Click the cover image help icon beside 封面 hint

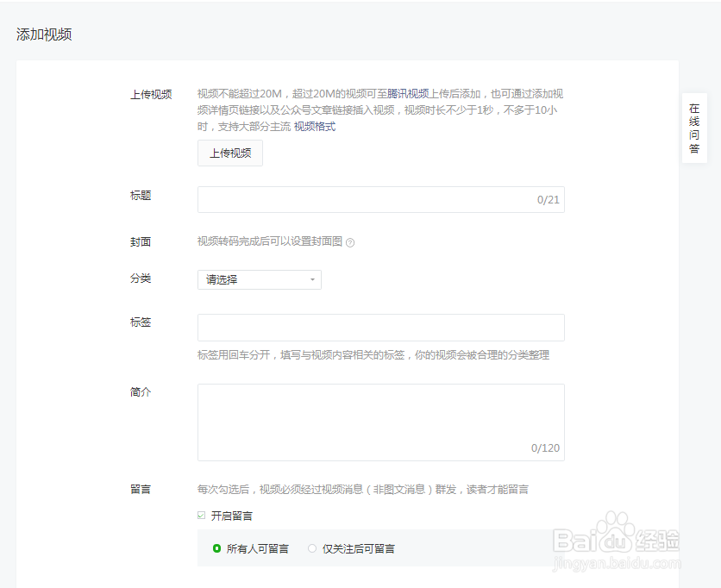click(x=349, y=242)
